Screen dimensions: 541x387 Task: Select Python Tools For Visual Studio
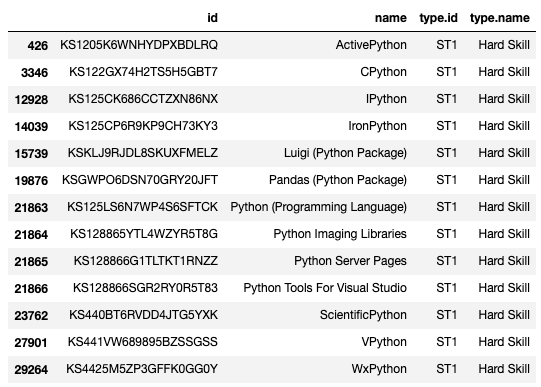[325, 288]
